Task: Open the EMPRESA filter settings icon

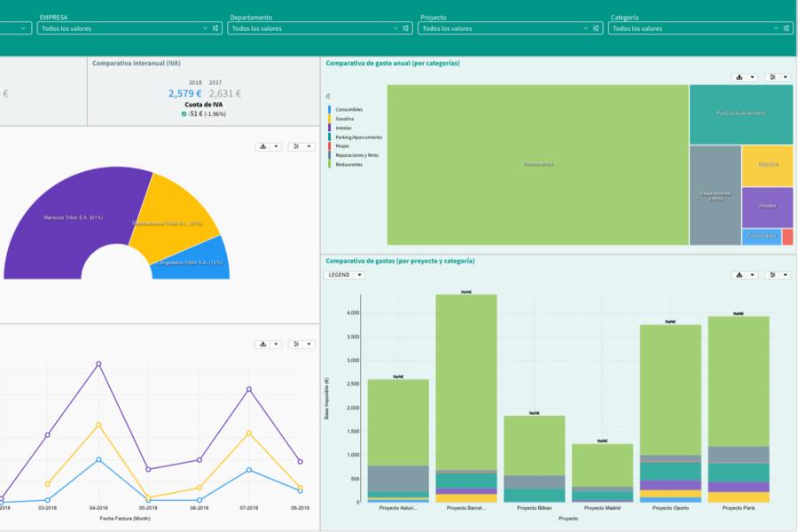Action: click(x=215, y=28)
